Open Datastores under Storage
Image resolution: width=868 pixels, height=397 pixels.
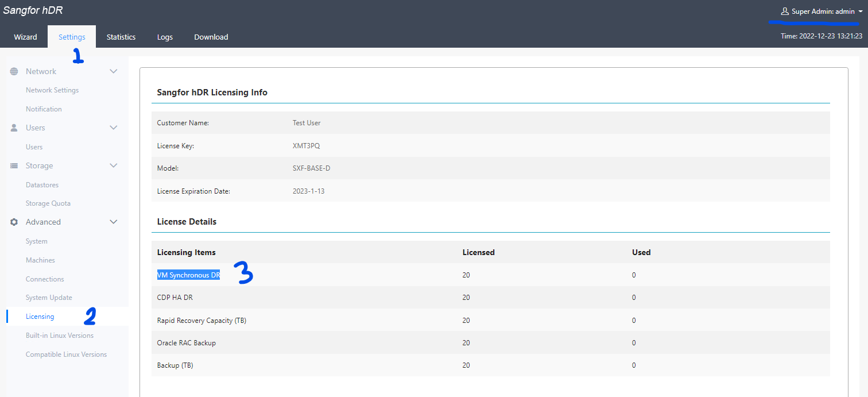(42, 185)
